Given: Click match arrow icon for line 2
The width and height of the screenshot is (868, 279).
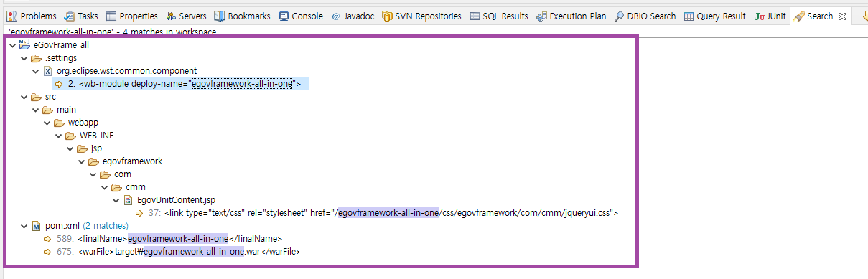Looking at the screenshot, I should (x=60, y=84).
